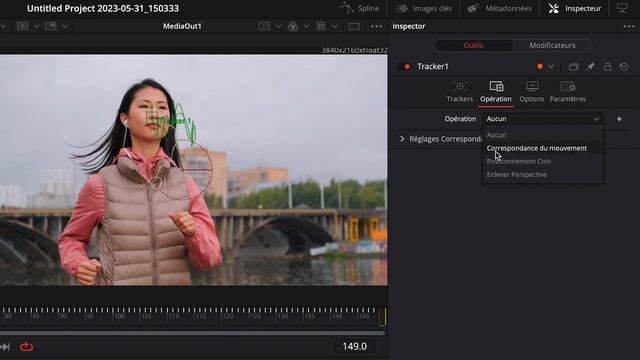Open the LUT dropdown arrow
640x360 pixels.
(278, 27)
